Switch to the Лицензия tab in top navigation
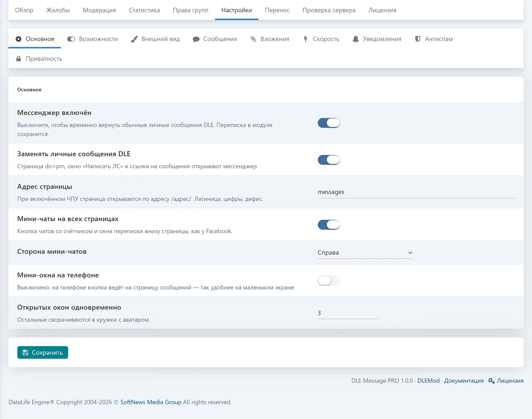Screen dimensions: 532x419 coord(382,10)
